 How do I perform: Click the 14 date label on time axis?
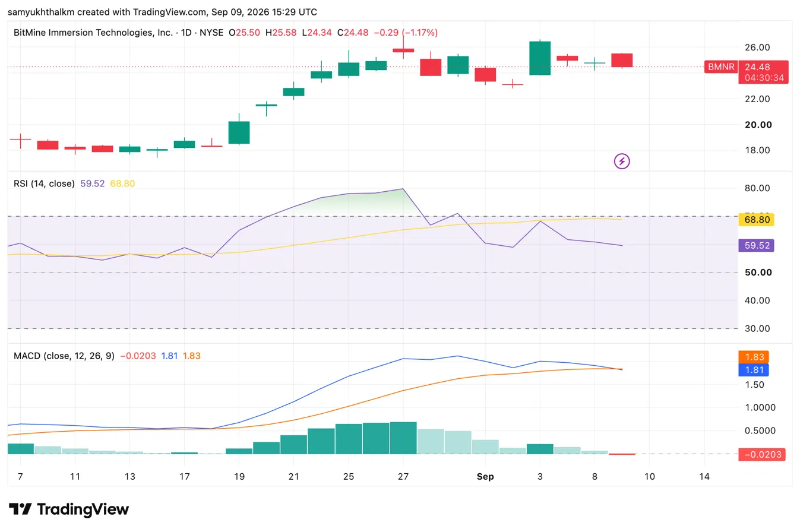[x=704, y=476]
